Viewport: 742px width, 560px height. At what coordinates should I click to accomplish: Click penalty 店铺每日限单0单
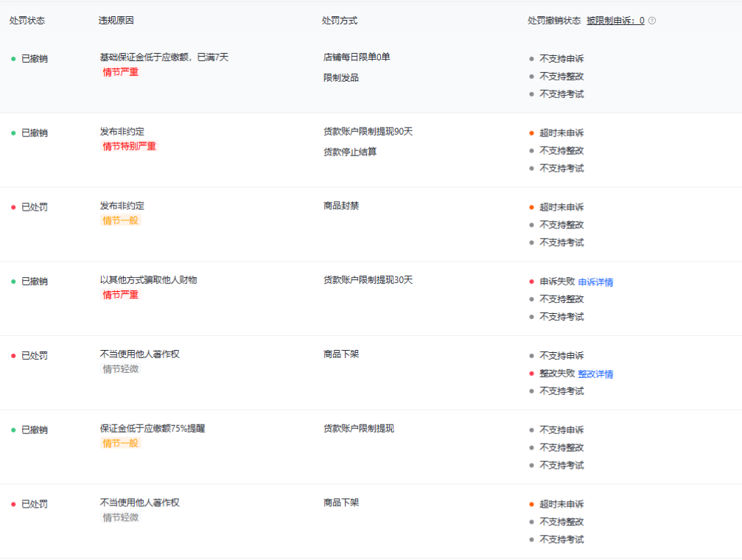tap(357, 57)
